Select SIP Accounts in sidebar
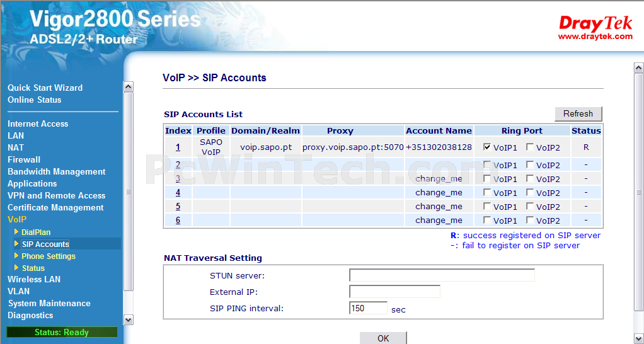This screenshot has height=344, width=644. pyautogui.click(x=45, y=244)
